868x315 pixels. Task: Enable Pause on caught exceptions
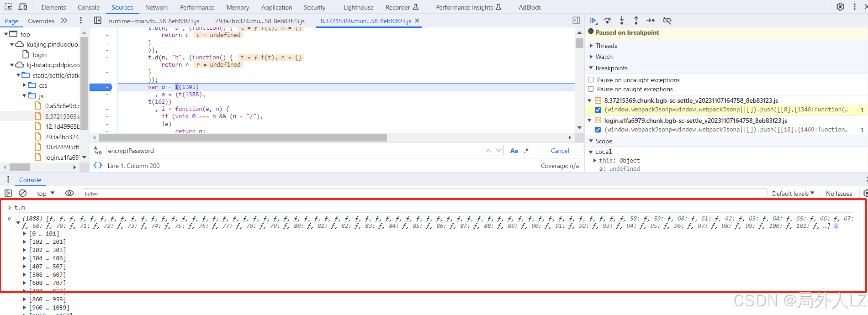[x=591, y=89]
